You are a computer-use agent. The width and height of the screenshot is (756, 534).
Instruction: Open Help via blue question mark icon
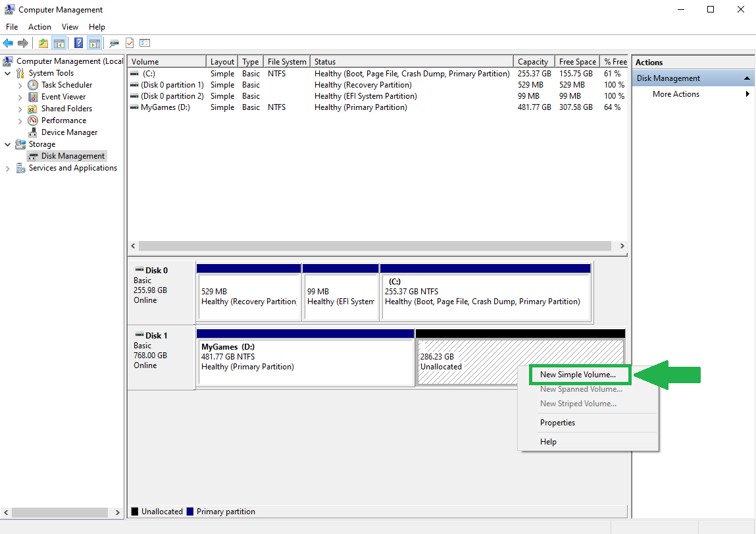(78, 43)
